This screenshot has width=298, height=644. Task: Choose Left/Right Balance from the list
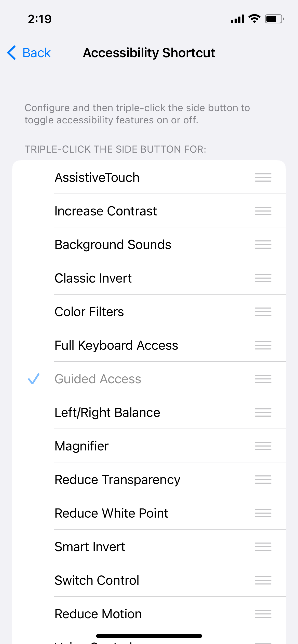click(x=107, y=412)
